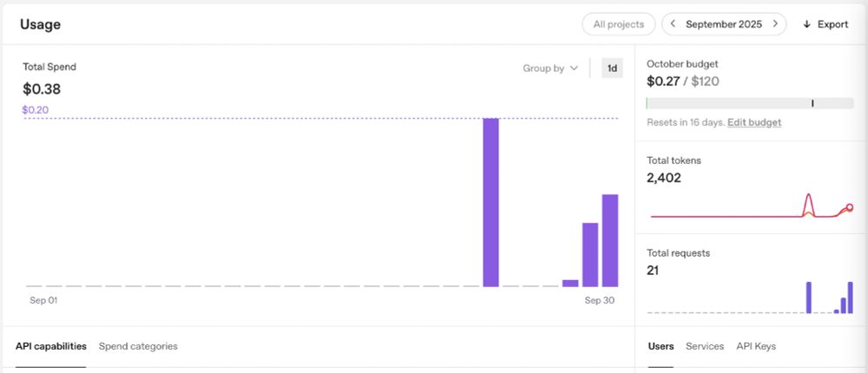Open the Services tab

(x=705, y=346)
